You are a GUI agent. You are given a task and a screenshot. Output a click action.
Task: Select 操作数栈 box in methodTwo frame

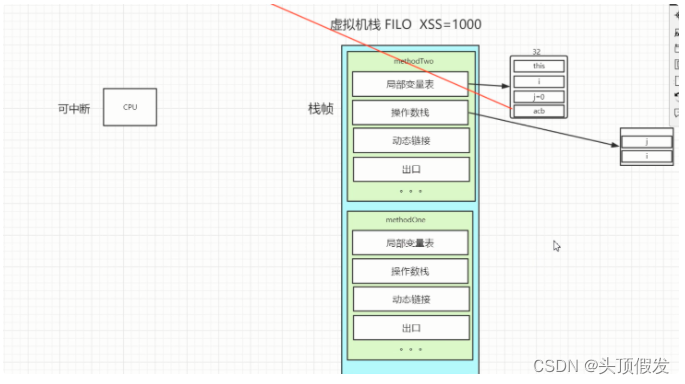[410, 113]
